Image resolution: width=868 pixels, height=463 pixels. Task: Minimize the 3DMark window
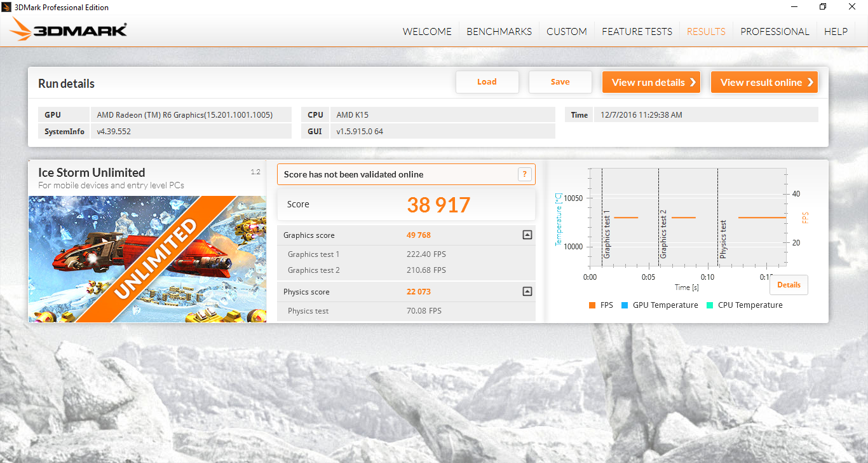pos(794,7)
